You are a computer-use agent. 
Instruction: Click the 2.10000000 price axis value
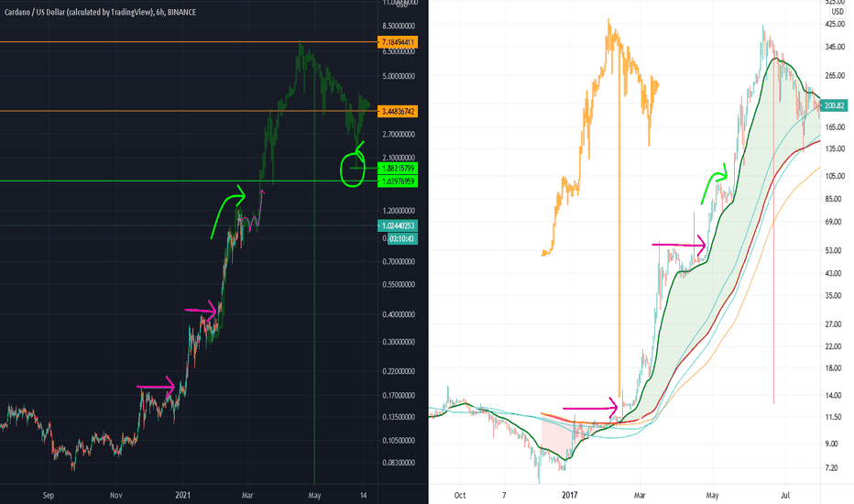(399, 158)
